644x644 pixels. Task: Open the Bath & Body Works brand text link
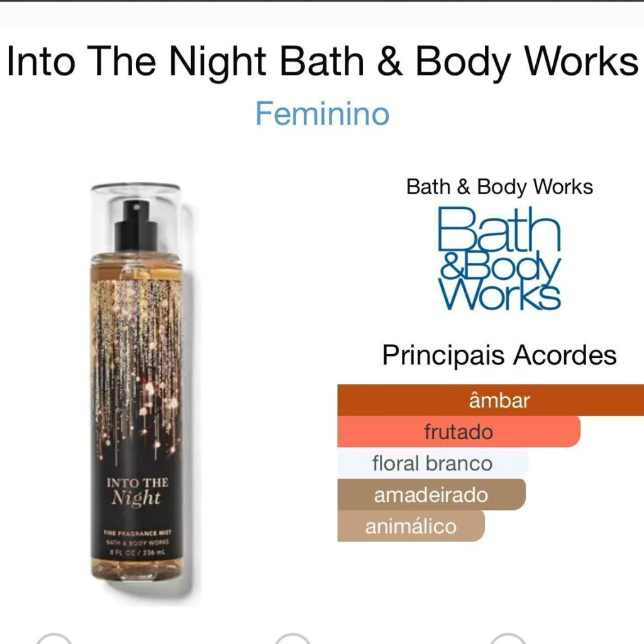tap(499, 187)
